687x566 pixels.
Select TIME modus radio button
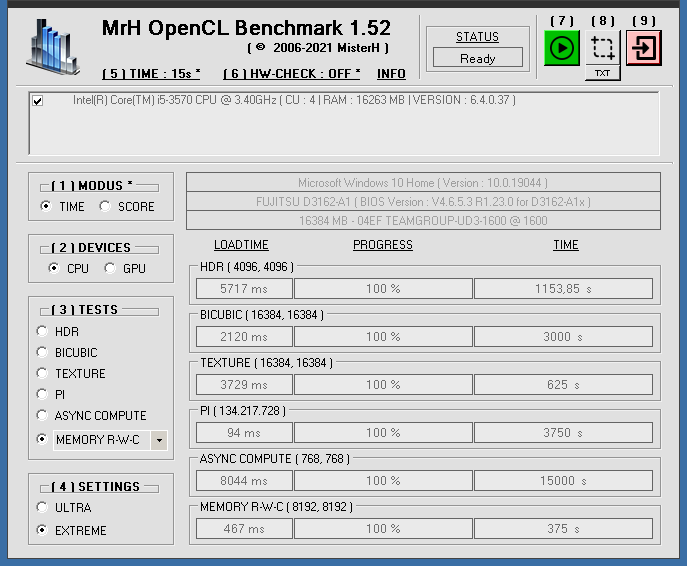click(46, 206)
